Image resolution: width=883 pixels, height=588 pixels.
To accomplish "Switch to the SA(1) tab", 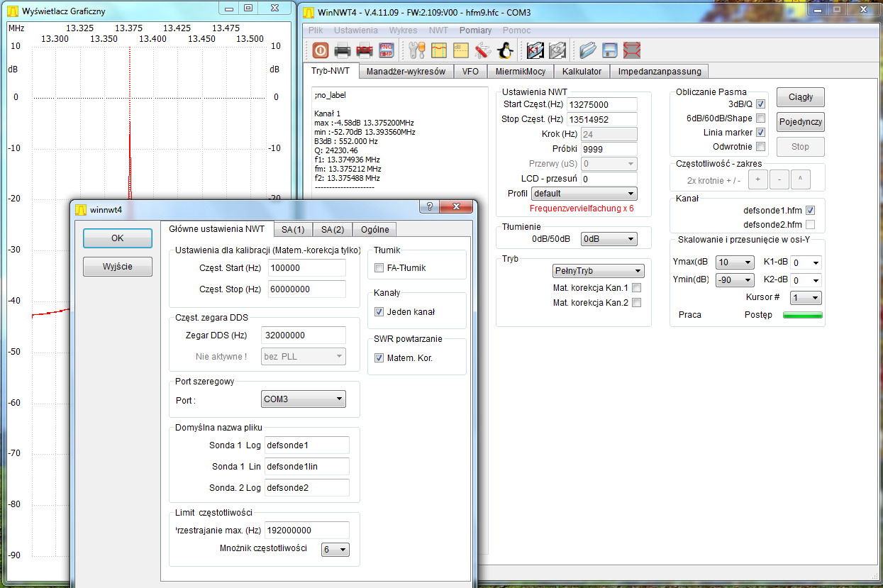I will 293,229.
